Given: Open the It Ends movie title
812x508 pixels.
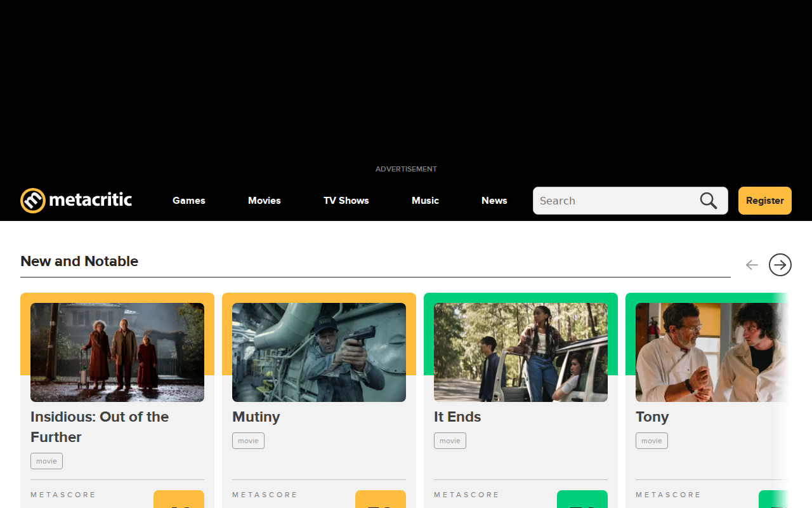Looking at the screenshot, I should pos(457,417).
